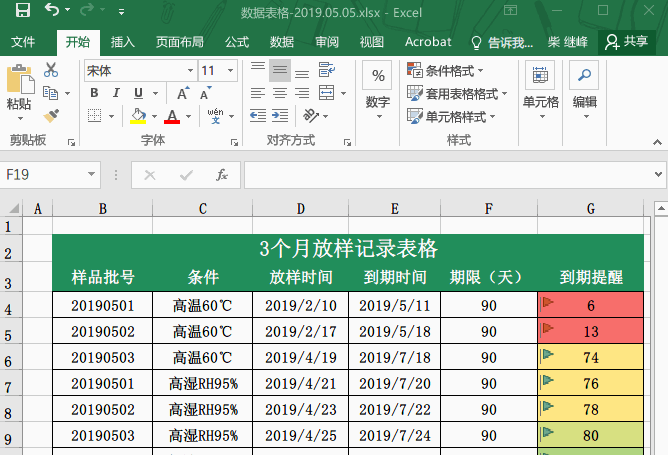
Task: Open the font size dropdown 11
Action: tap(230, 70)
